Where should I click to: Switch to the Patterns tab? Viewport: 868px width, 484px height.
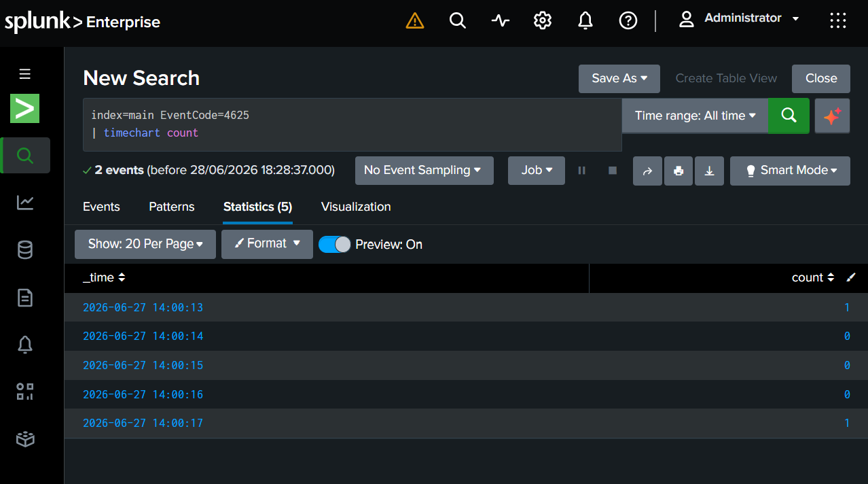[x=172, y=207]
